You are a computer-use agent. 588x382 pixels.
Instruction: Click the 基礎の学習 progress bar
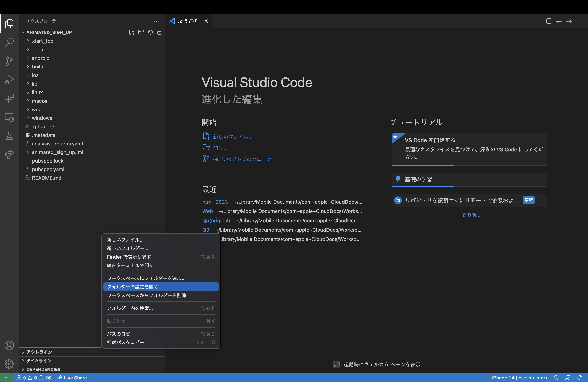pyautogui.click(x=469, y=187)
